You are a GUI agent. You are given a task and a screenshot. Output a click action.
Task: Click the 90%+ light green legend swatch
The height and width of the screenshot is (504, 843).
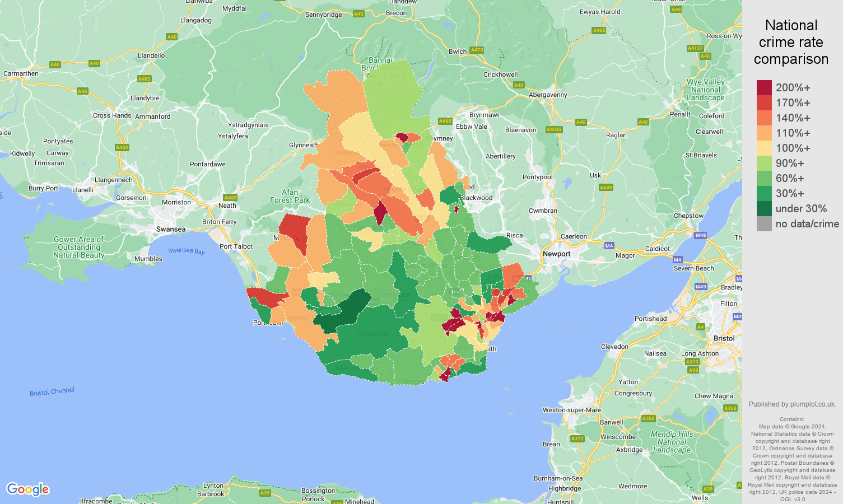click(x=764, y=164)
